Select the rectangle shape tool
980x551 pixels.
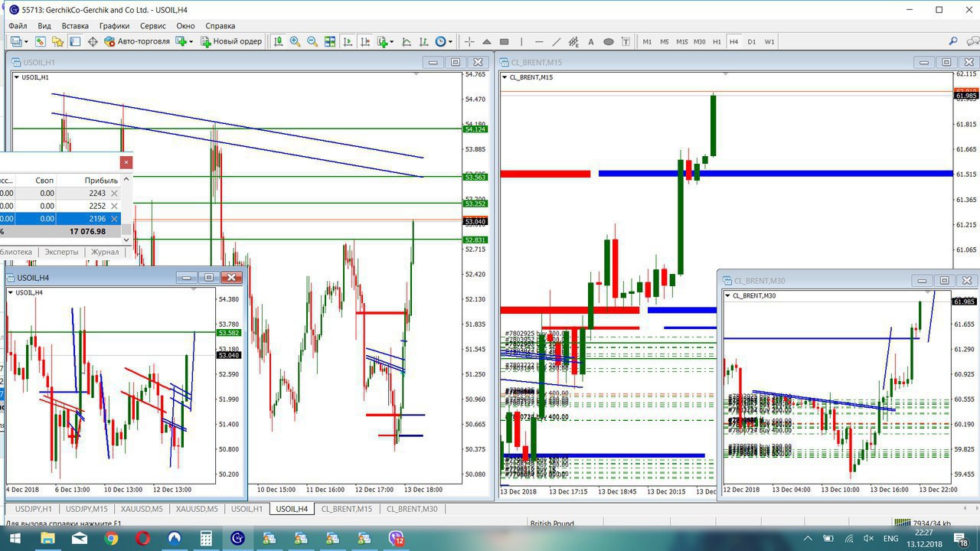(504, 41)
